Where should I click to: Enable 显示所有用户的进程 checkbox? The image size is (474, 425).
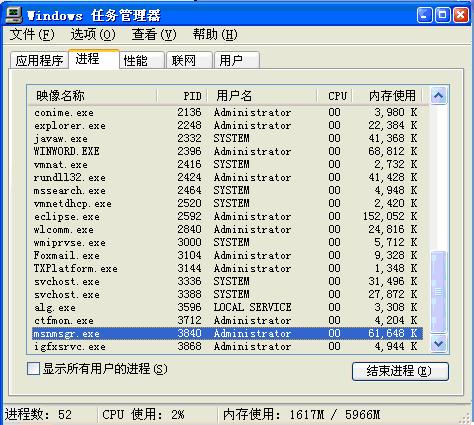pyautogui.click(x=33, y=369)
